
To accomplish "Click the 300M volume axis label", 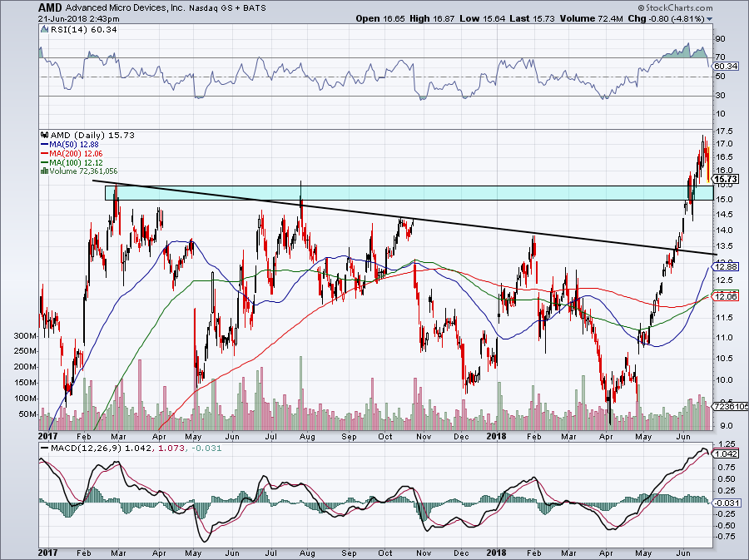I will coord(25,336).
